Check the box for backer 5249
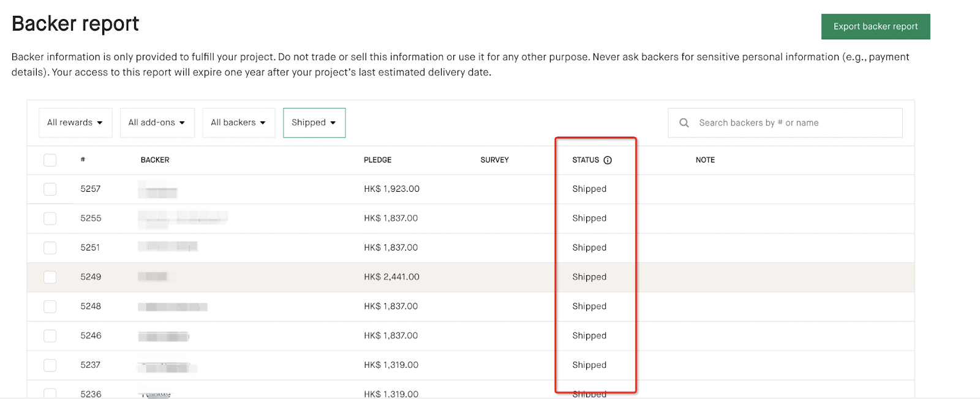The image size is (980, 399). tap(50, 277)
